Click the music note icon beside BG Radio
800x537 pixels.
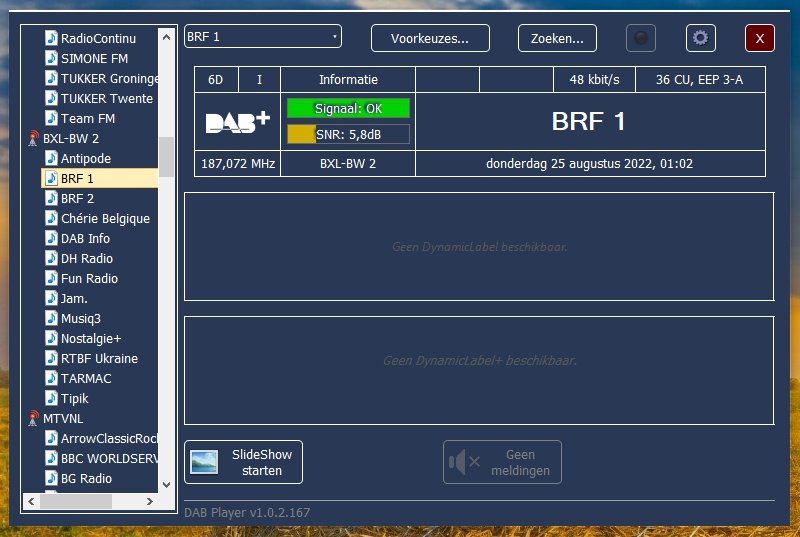coord(51,478)
